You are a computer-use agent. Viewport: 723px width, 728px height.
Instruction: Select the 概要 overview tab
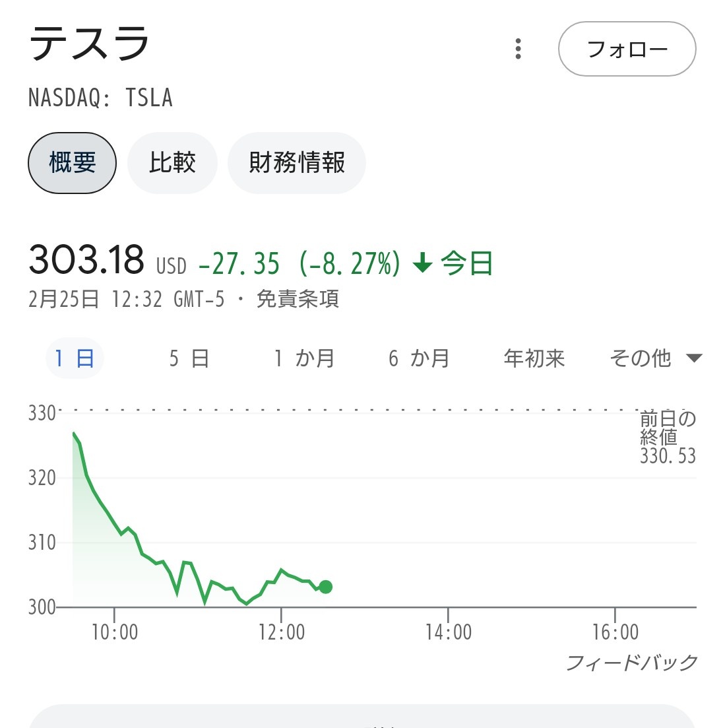tap(73, 162)
